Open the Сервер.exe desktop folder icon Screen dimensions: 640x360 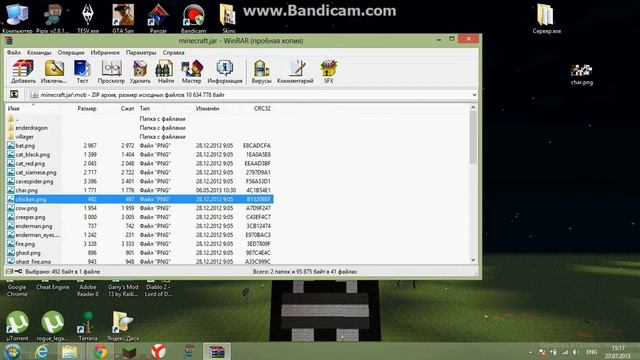tap(547, 18)
